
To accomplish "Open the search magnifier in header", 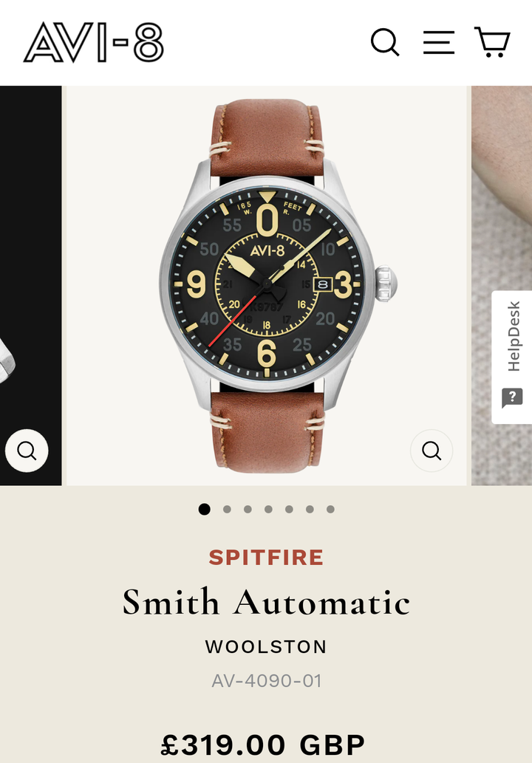I will click(385, 42).
